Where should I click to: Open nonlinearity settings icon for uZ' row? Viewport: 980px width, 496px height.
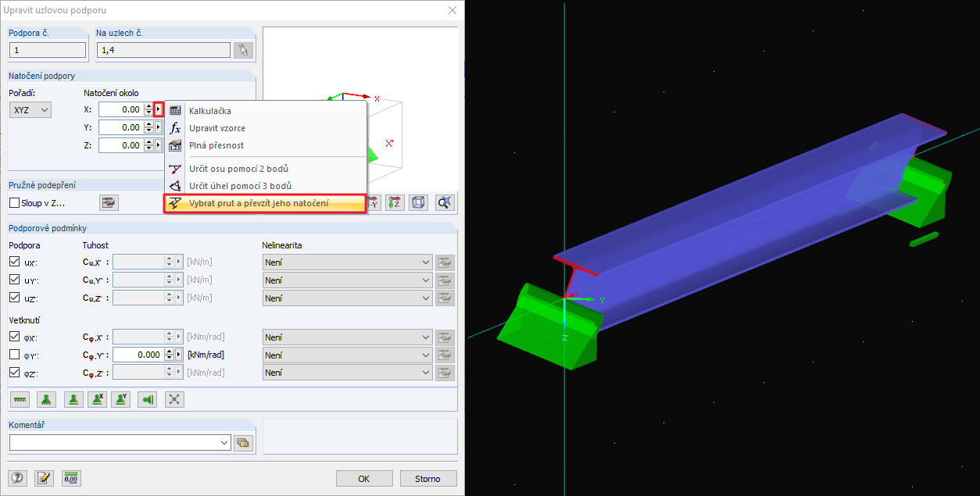pos(445,298)
